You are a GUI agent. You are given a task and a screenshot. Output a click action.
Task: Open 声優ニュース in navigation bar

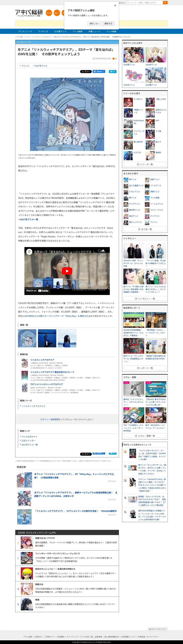point(94,31)
